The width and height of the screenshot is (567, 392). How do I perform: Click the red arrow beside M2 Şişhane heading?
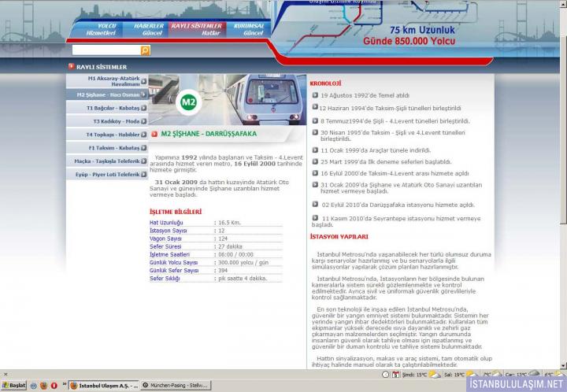[155, 134]
